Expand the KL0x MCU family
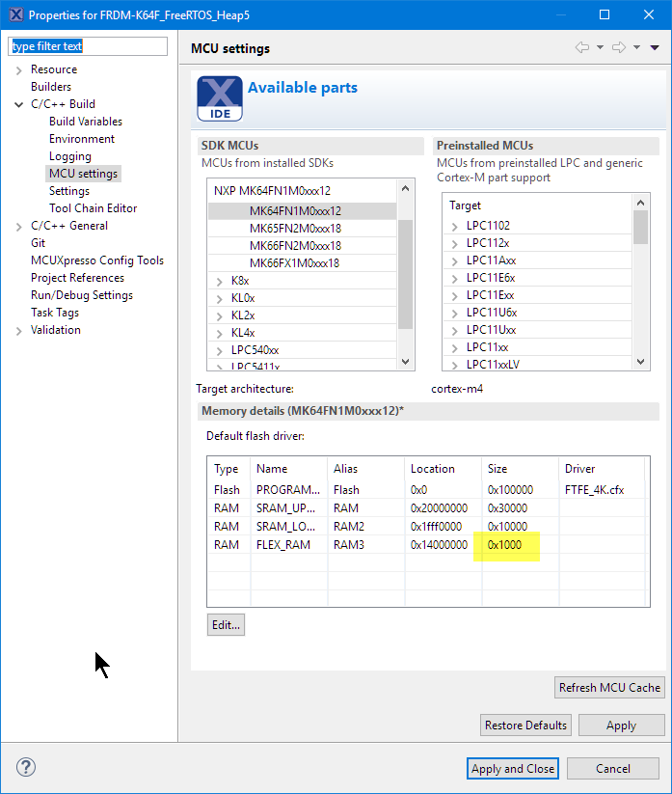672x794 pixels. coord(219,299)
